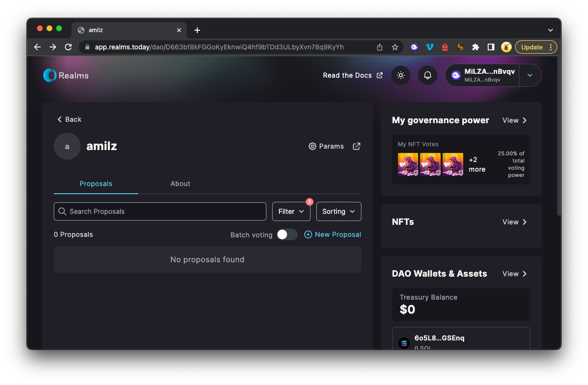This screenshot has width=588, height=385.
Task: Click the share page icon in address bar
Action: 380,47
